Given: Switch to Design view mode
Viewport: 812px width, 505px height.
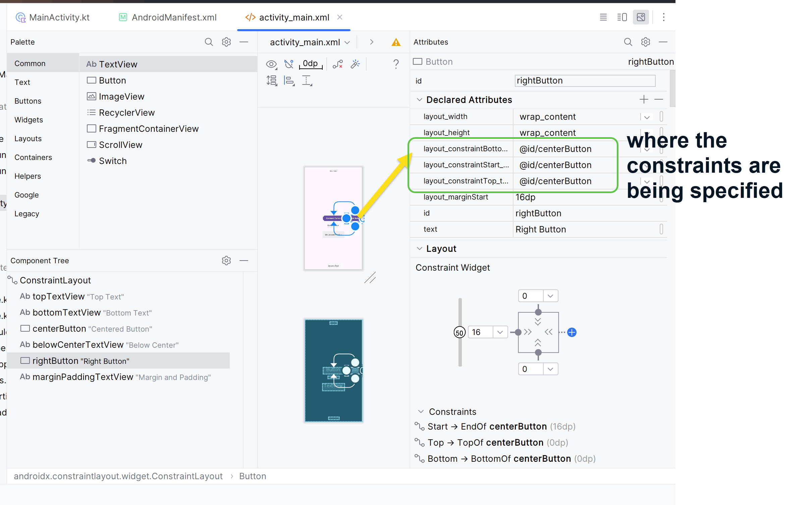Looking at the screenshot, I should point(641,17).
